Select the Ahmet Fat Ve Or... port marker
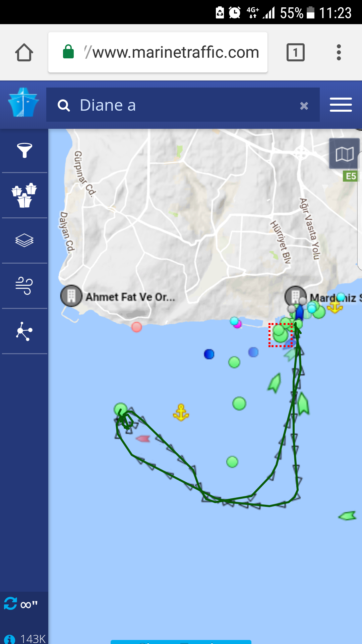 [x=71, y=296]
